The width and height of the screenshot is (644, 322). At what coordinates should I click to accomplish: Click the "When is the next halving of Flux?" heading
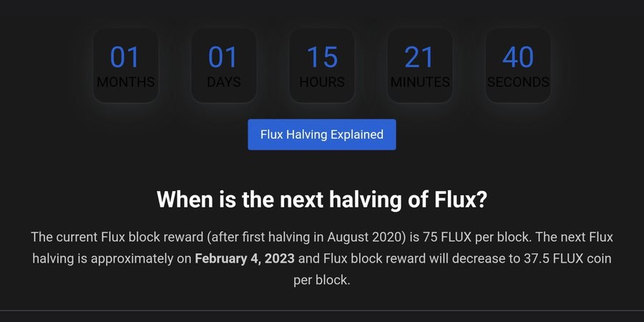coord(322,199)
